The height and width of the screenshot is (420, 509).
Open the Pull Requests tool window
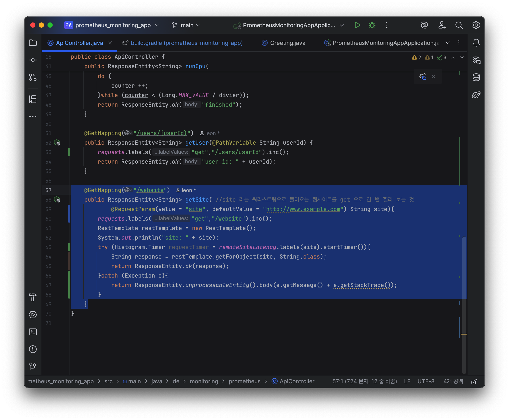(x=33, y=77)
